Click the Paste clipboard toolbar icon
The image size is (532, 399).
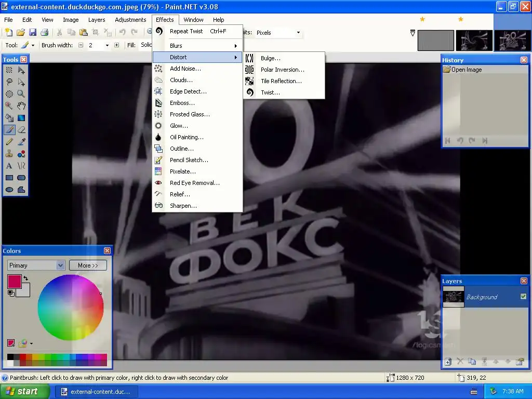84,32
